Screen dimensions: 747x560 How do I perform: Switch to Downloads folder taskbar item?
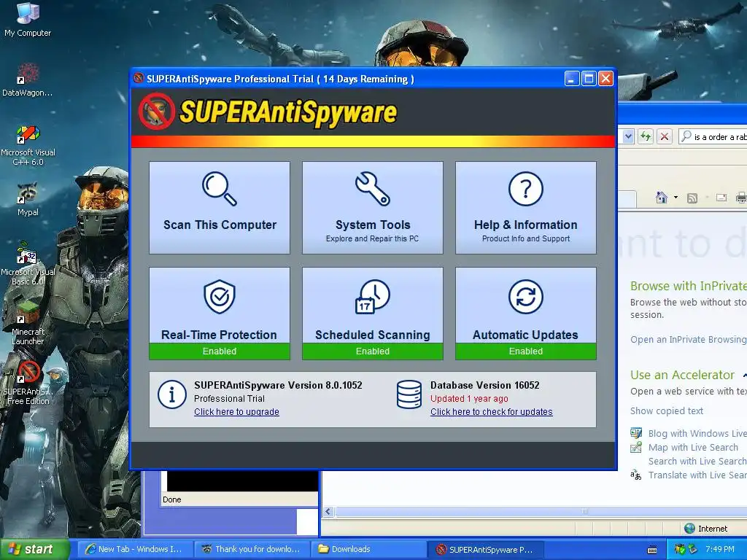pos(368,549)
